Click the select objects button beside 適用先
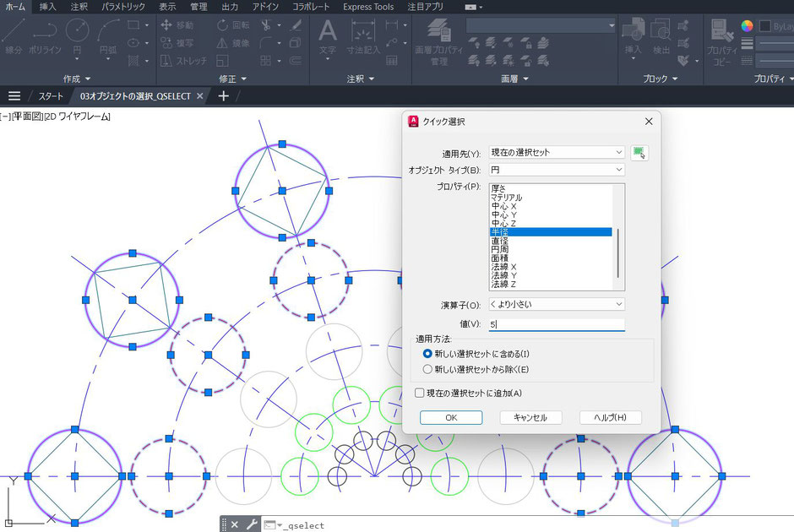 pyautogui.click(x=639, y=152)
